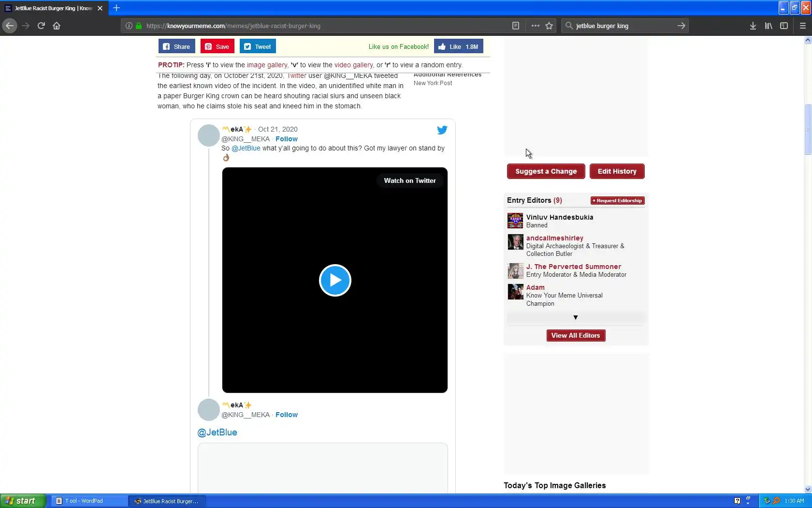Reload the current page
812x508 pixels.
[x=41, y=26]
